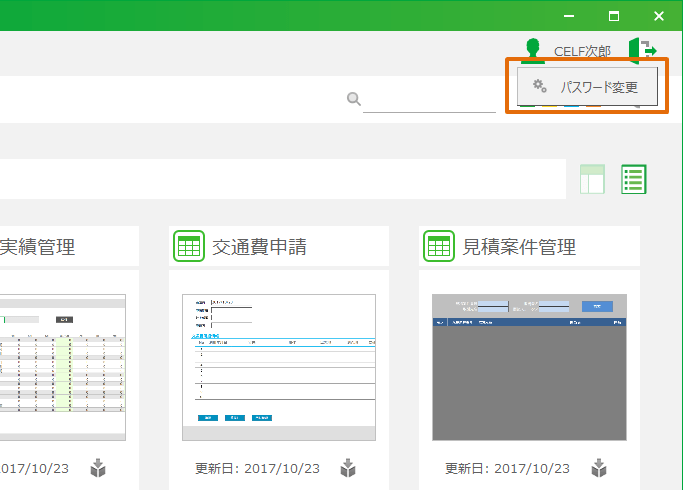683x490 pixels.
Task: Click into the app search input field
Action: tap(429, 99)
